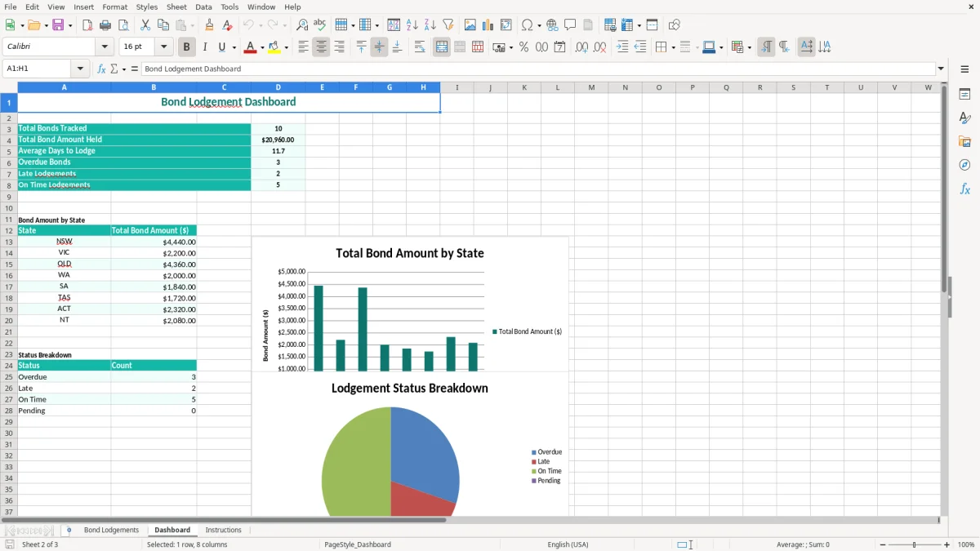
Task: Toggle Center Horizontally alignment
Action: tap(321, 47)
